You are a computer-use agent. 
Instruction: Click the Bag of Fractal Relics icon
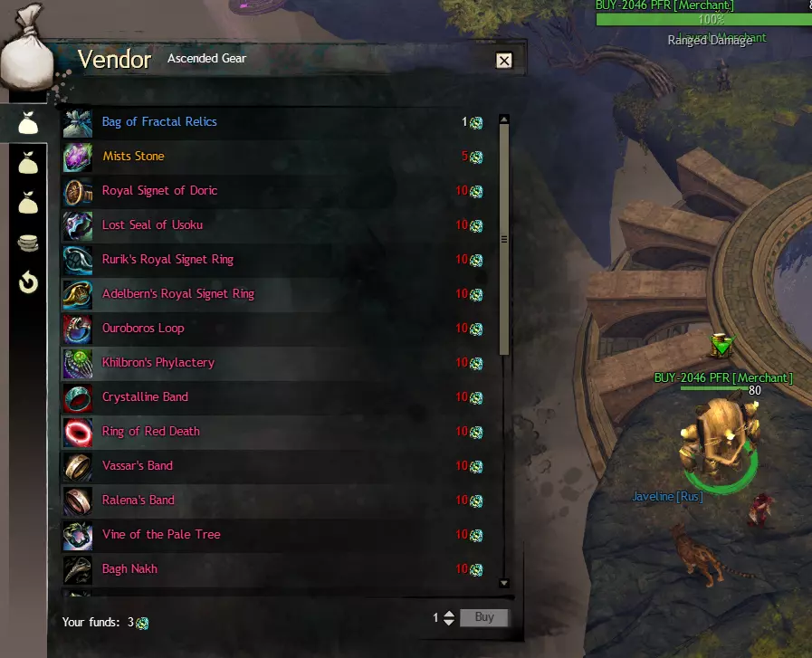(78, 123)
